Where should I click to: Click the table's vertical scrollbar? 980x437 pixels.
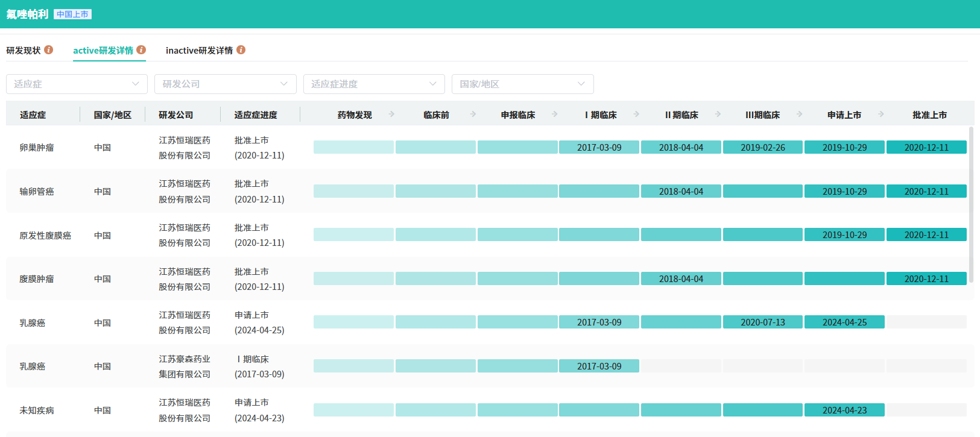coord(971,205)
